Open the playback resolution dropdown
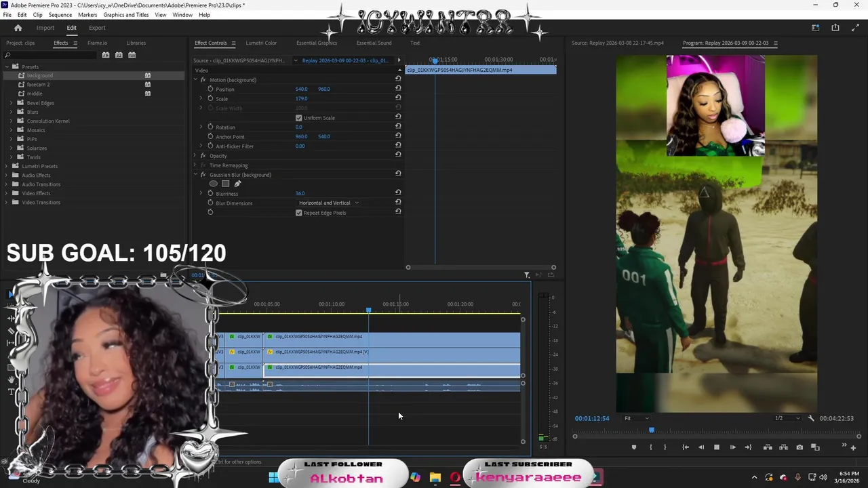 (787, 418)
